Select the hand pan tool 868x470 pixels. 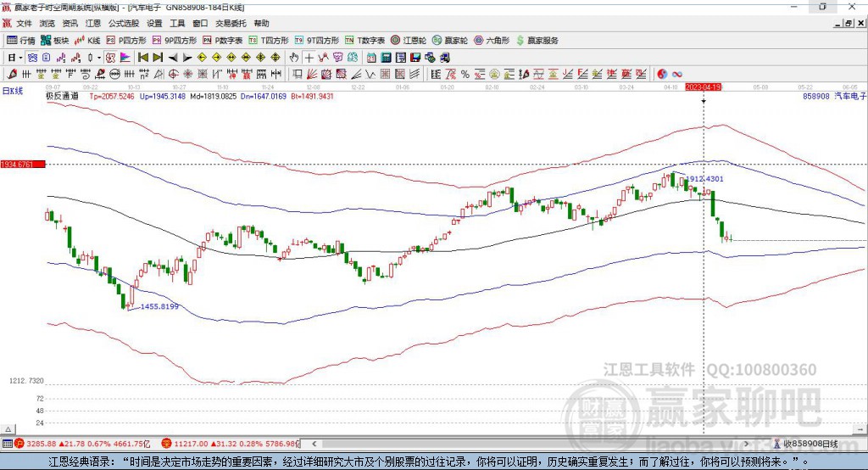click(294, 58)
